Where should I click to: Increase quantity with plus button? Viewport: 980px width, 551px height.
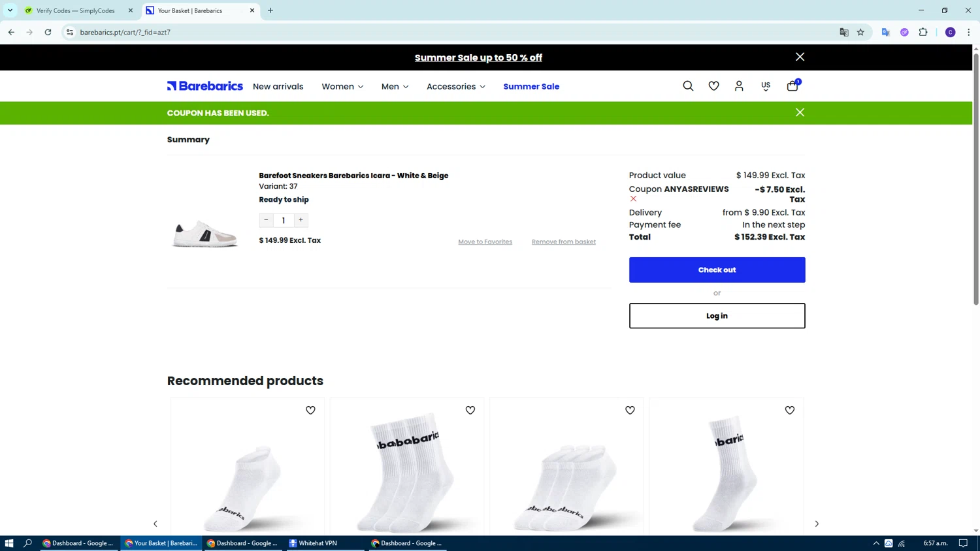pos(301,220)
